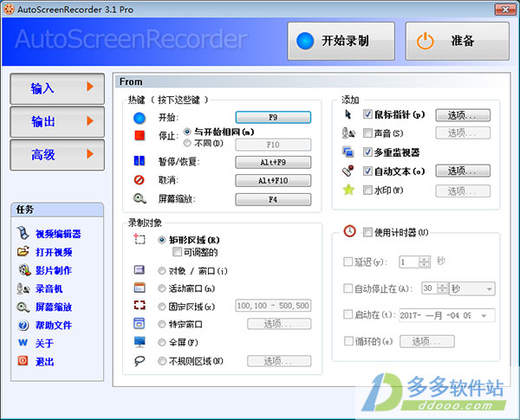Toggle the 多重监视器 checkbox
The image size is (520, 420).
pyautogui.click(x=367, y=152)
